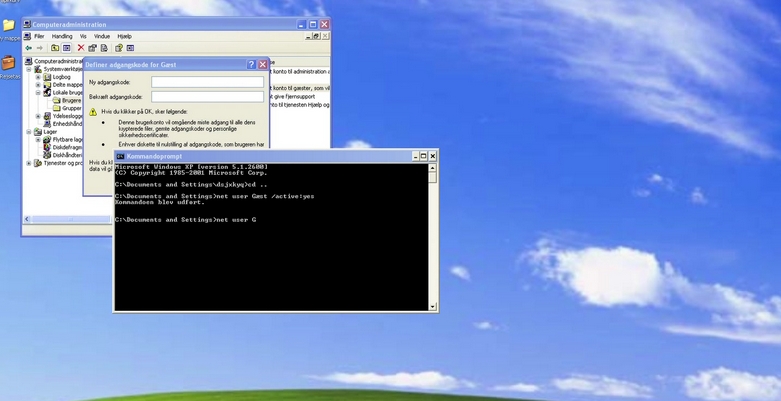Open the Vis menu
781x401 pixels.
[83, 36]
